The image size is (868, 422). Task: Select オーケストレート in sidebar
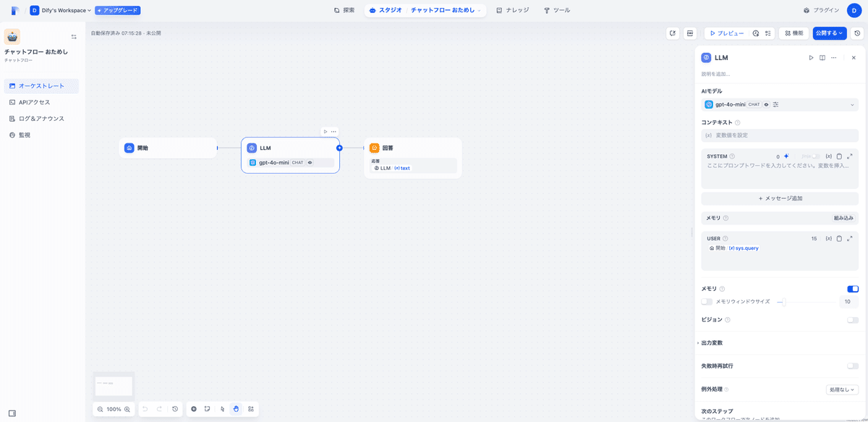click(x=41, y=86)
